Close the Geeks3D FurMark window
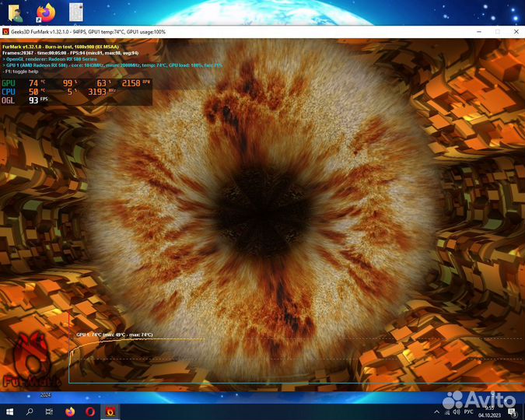525x420 pixels. pos(516,32)
